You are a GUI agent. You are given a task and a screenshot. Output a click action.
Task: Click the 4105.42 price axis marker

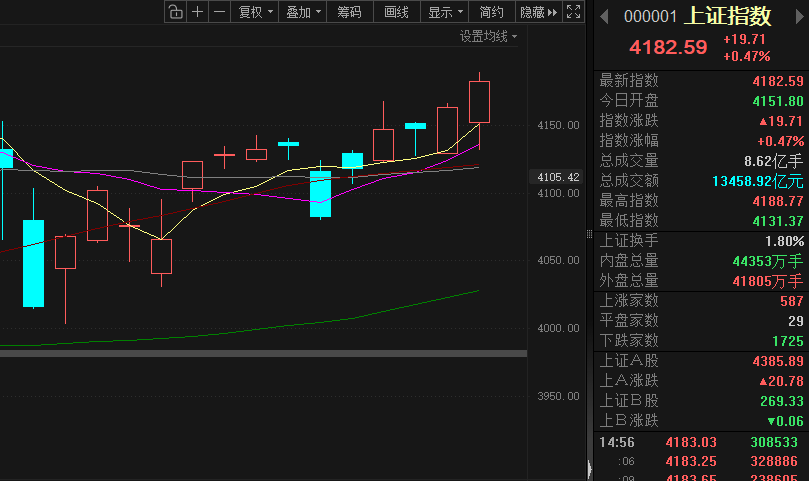(557, 177)
